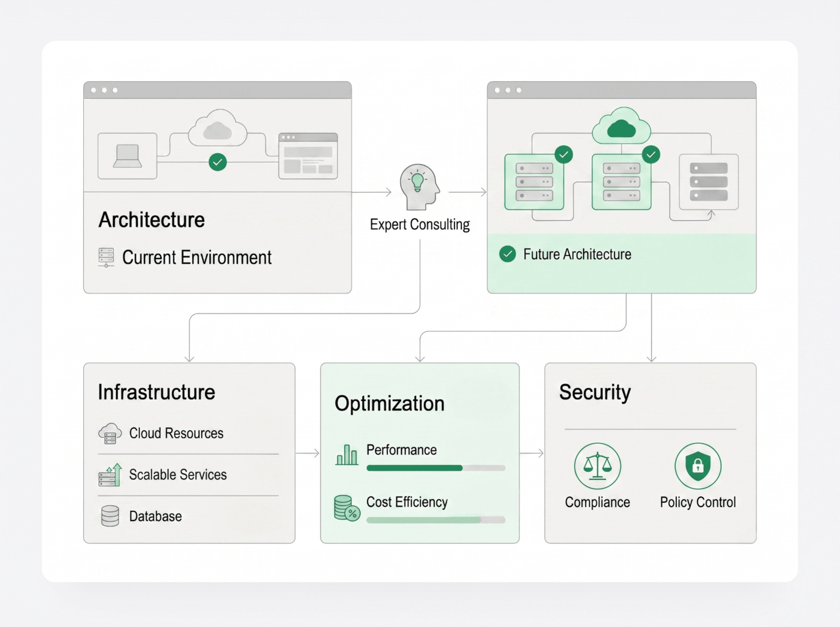The height and width of the screenshot is (627, 840).
Task: Select the Optimization heading
Action: (x=390, y=404)
